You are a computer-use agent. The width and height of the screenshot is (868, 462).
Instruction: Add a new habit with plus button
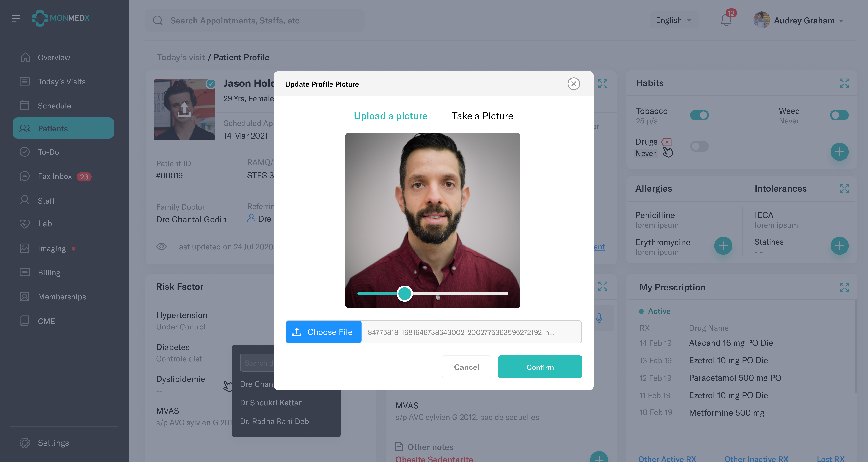tap(839, 152)
